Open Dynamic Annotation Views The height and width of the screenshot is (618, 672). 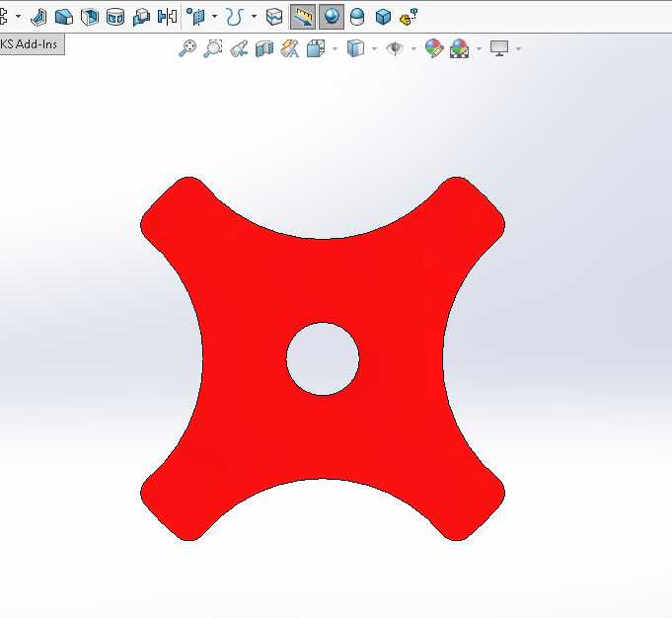coord(290,48)
